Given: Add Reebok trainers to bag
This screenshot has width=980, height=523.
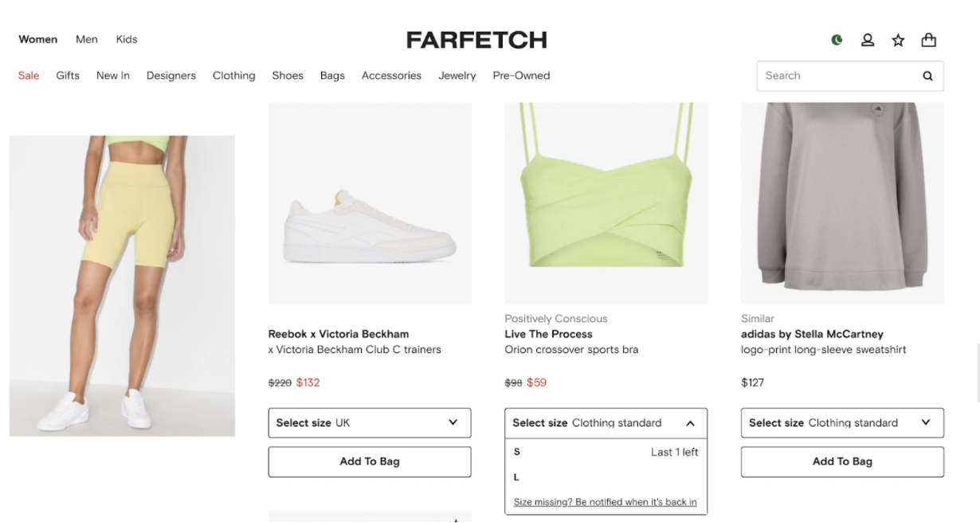Looking at the screenshot, I should [x=369, y=462].
